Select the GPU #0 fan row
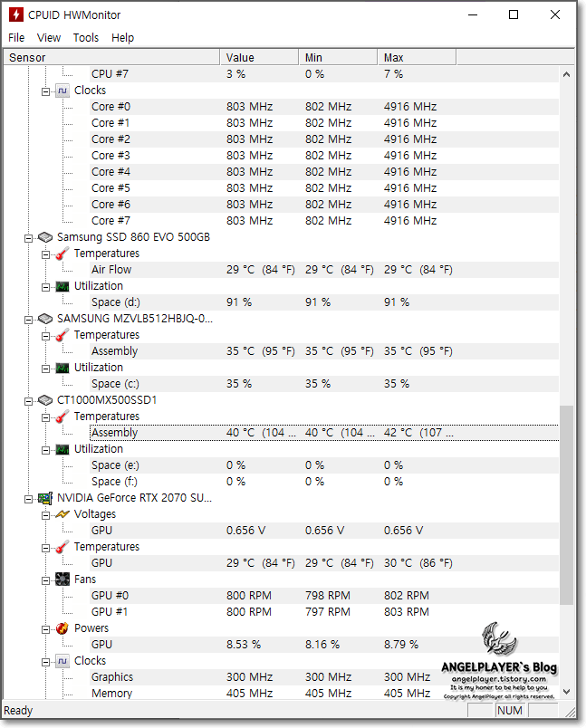The image size is (586, 728). 324,596
